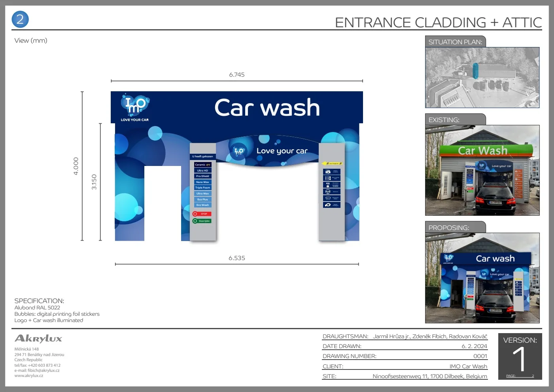Image resolution: width=554 pixels, height=392 pixels.
Task: Click '294 71 Benátky nad Jizerou' address line
Action: point(39,354)
